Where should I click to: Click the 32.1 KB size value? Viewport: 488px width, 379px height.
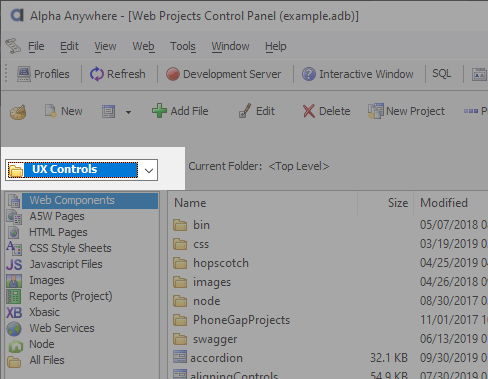(x=389, y=358)
